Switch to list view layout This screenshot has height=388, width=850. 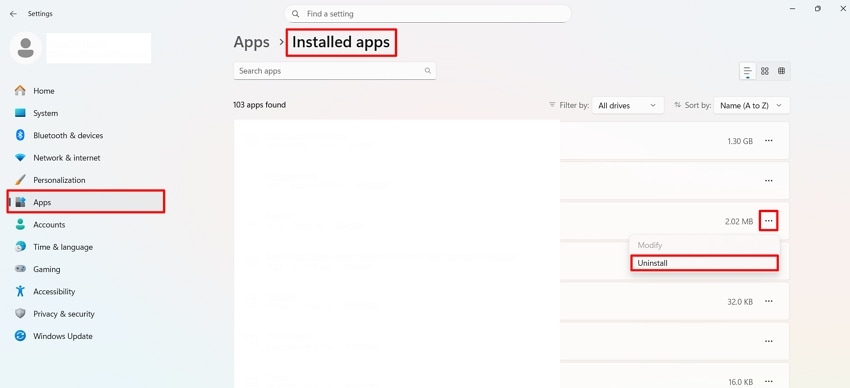click(748, 71)
